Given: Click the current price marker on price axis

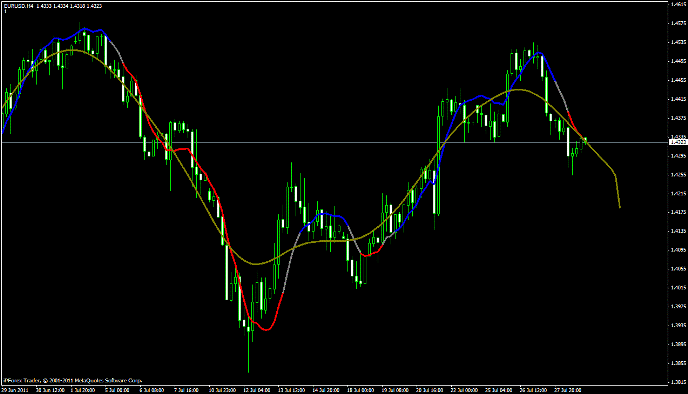Looking at the screenshot, I should [x=678, y=142].
